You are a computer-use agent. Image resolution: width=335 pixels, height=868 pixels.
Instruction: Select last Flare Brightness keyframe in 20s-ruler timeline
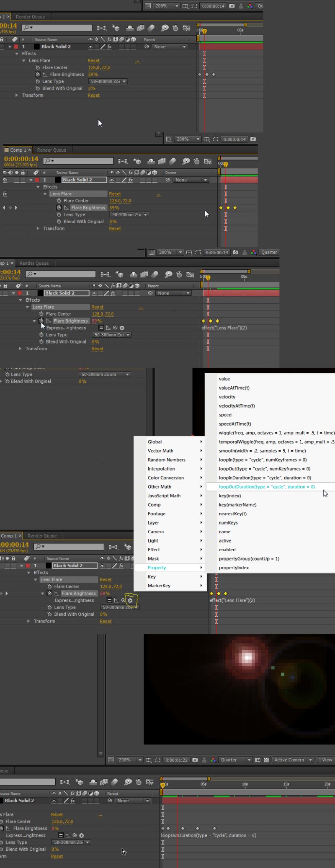[214, 828]
